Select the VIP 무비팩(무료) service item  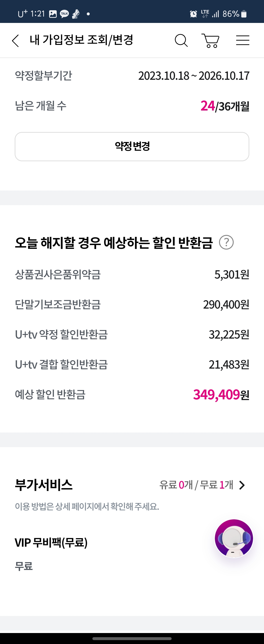51,543
